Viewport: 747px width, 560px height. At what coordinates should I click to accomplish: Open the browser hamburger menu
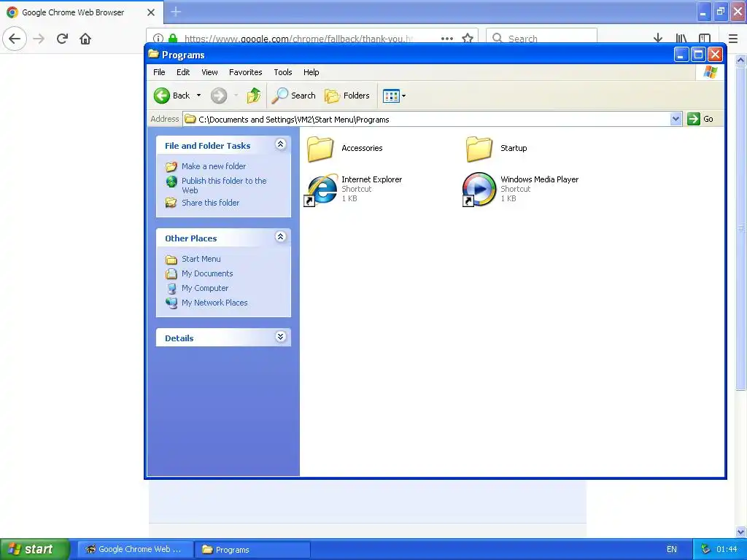[x=733, y=39]
